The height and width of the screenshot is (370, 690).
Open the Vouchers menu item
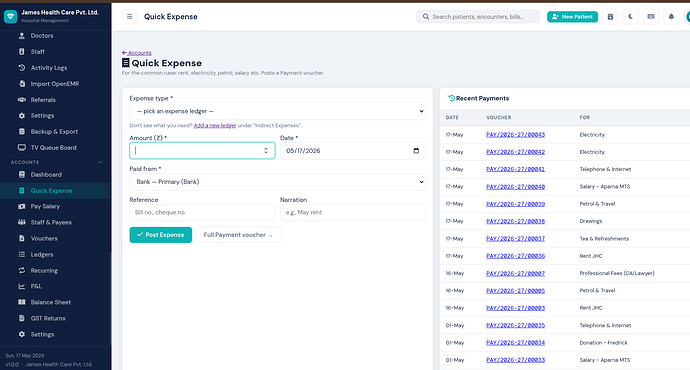point(55,238)
